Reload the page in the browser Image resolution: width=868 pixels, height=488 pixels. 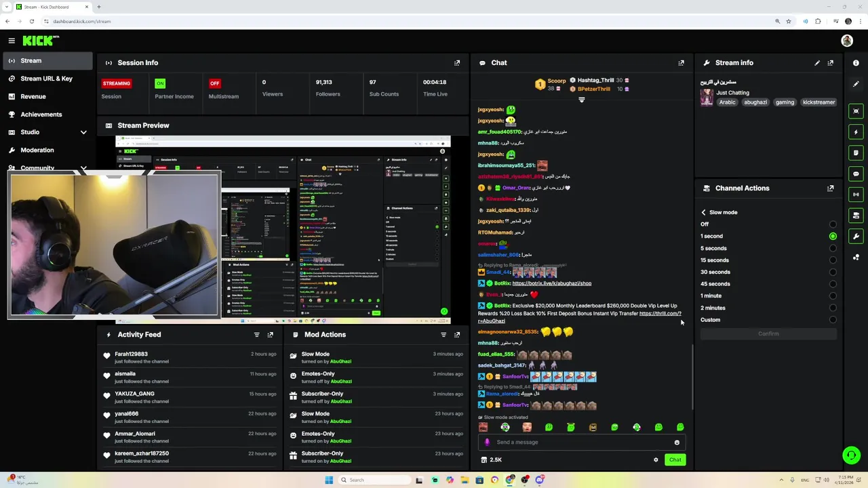click(x=32, y=21)
